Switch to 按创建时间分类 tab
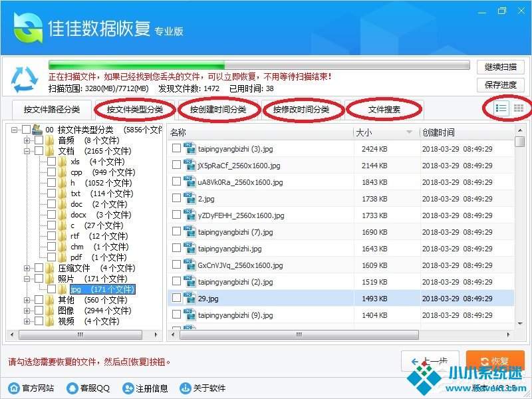Screen dimensions: 532x399 (x=218, y=110)
